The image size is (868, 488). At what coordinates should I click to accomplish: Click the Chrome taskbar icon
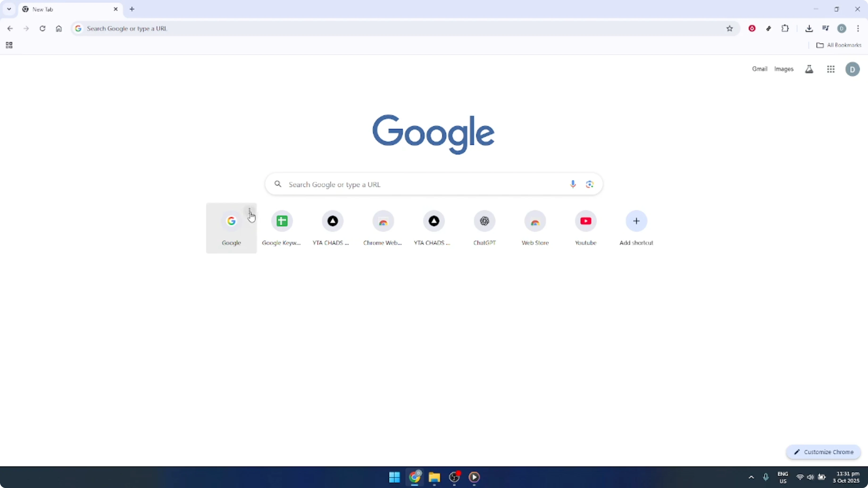tap(414, 477)
